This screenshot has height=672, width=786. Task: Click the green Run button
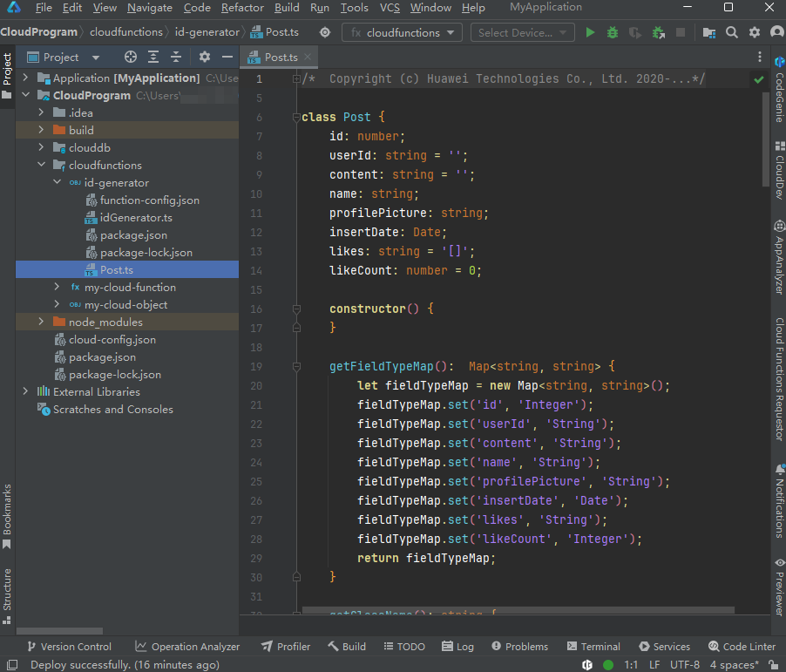click(590, 32)
